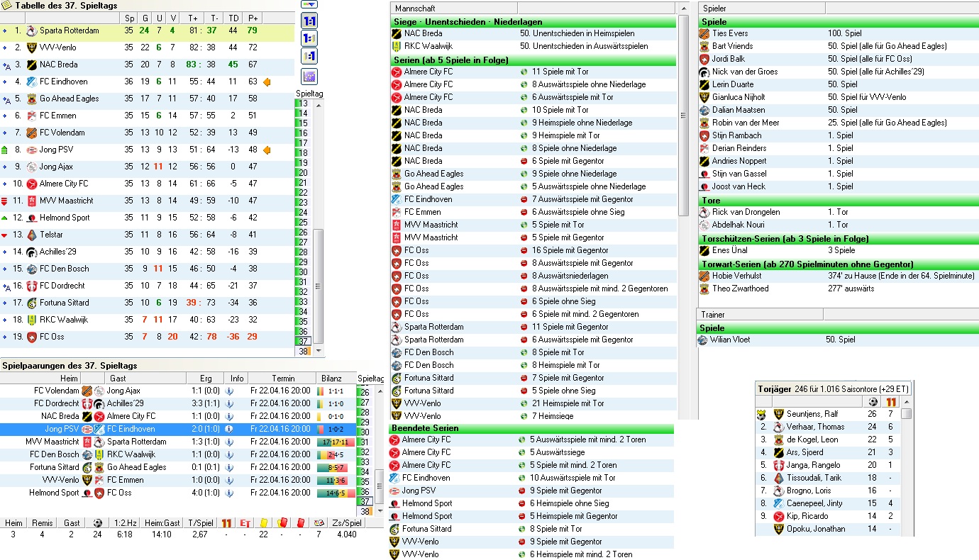
Task: Click the Zs/Spiel statistics column header
Action: 348,522
